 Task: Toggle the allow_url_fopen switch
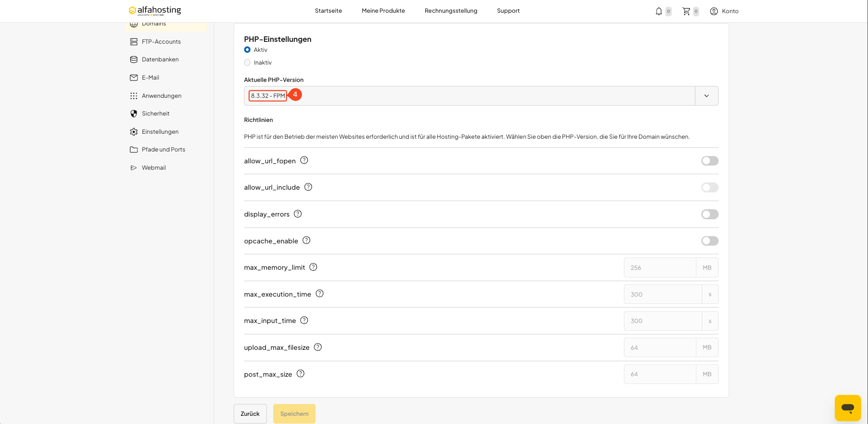710,161
